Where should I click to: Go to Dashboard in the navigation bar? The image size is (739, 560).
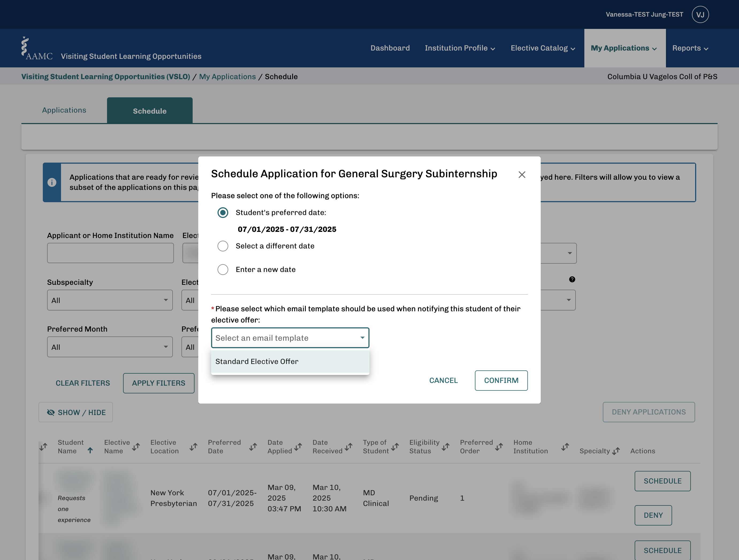click(x=390, y=48)
